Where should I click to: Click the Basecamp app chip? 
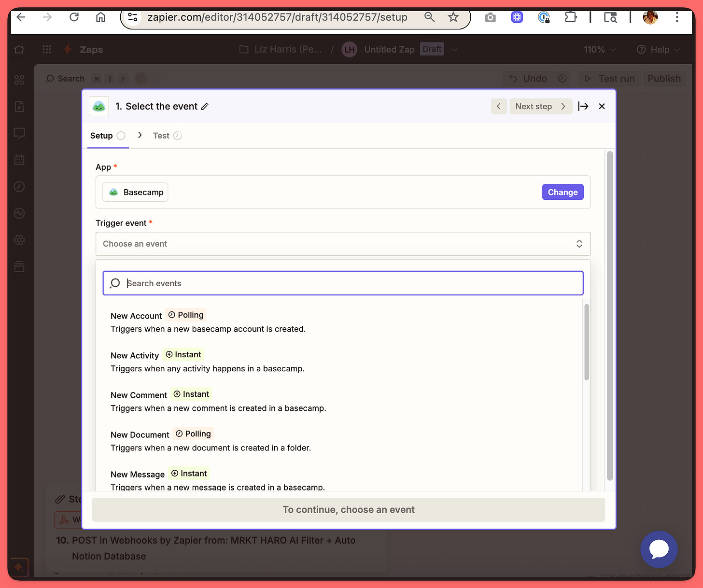click(135, 192)
